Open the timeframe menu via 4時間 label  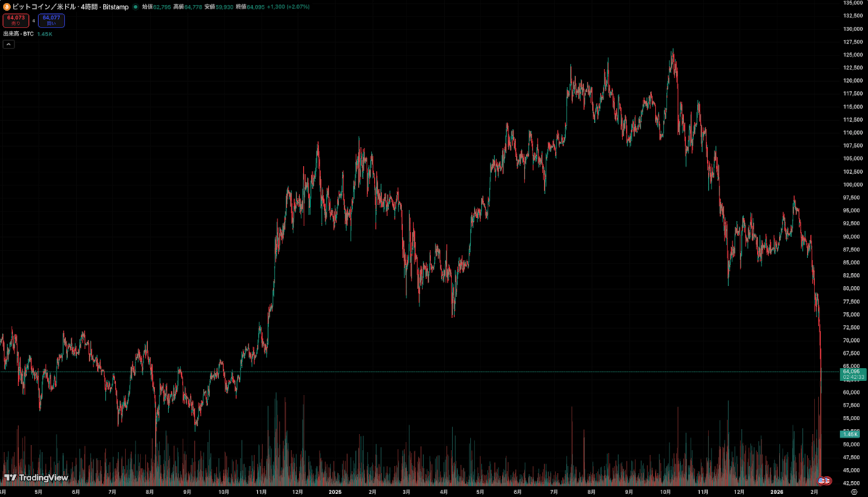(88, 7)
